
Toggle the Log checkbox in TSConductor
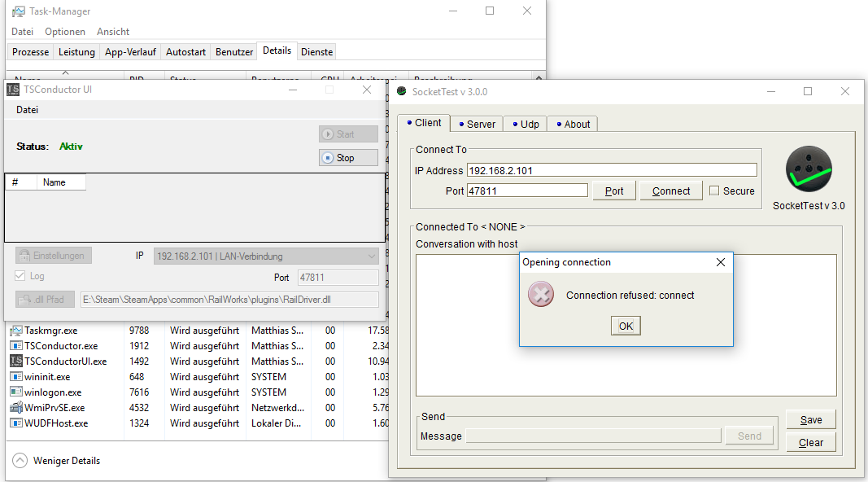pos(20,276)
